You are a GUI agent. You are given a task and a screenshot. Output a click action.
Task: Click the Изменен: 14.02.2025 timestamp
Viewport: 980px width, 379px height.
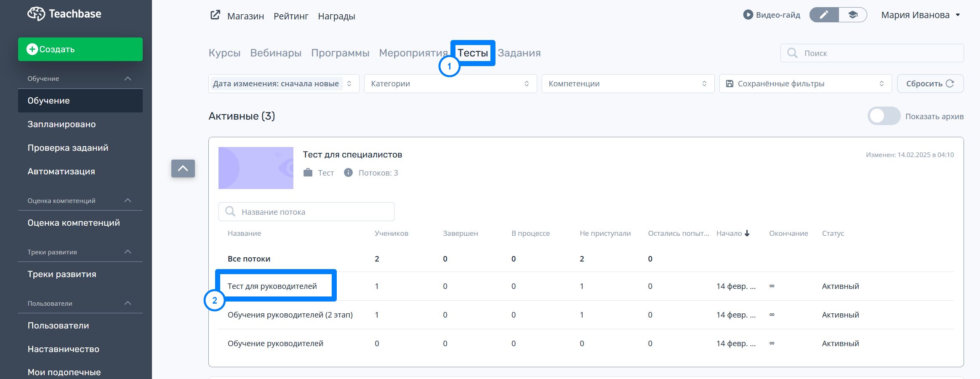(910, 155)
